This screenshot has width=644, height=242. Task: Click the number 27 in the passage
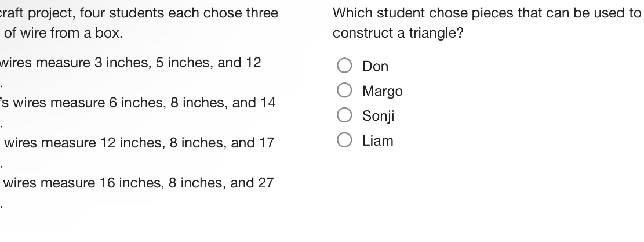[x=265, y=183]
